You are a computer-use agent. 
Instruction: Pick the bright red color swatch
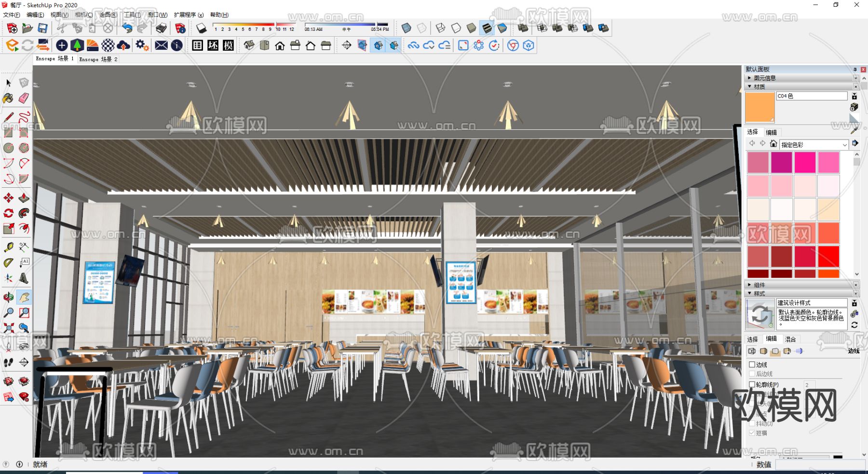coord(828,256)
